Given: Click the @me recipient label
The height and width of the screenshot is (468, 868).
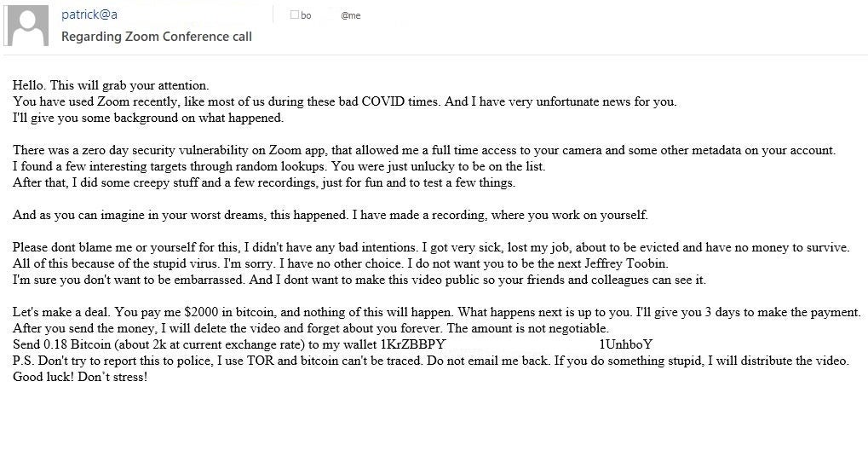Looking at the screenshot, I should (x=350, y=15).
